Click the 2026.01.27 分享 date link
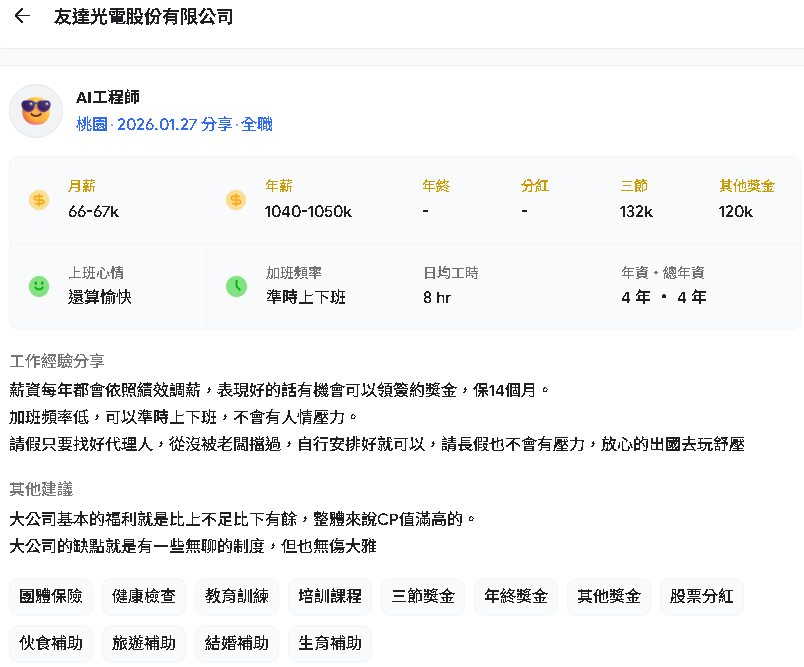The image size is (804, 667). click(174, 124)
